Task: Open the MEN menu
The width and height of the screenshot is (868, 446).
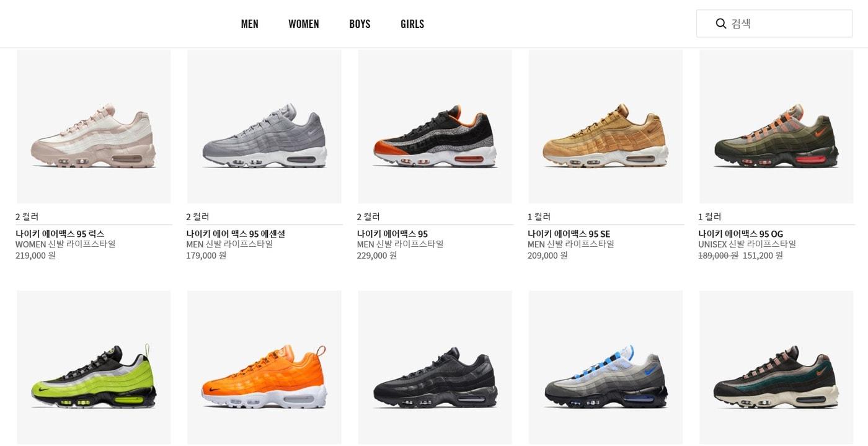Action: pos(250,24)
